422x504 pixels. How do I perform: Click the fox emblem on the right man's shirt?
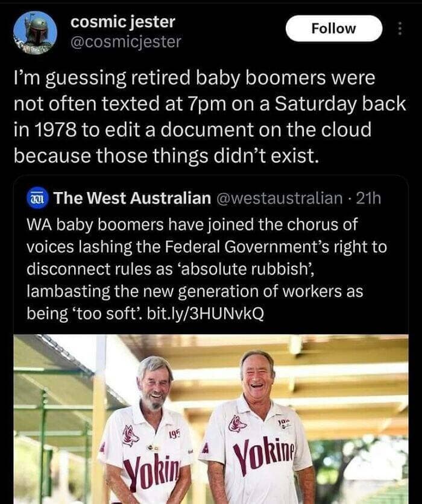tap(238, 423)
